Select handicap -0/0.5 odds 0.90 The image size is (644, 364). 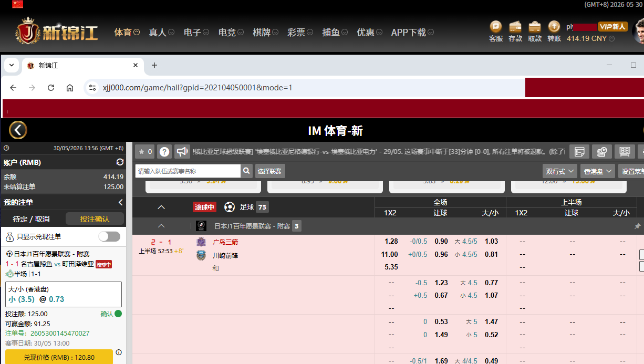[441, 242]
